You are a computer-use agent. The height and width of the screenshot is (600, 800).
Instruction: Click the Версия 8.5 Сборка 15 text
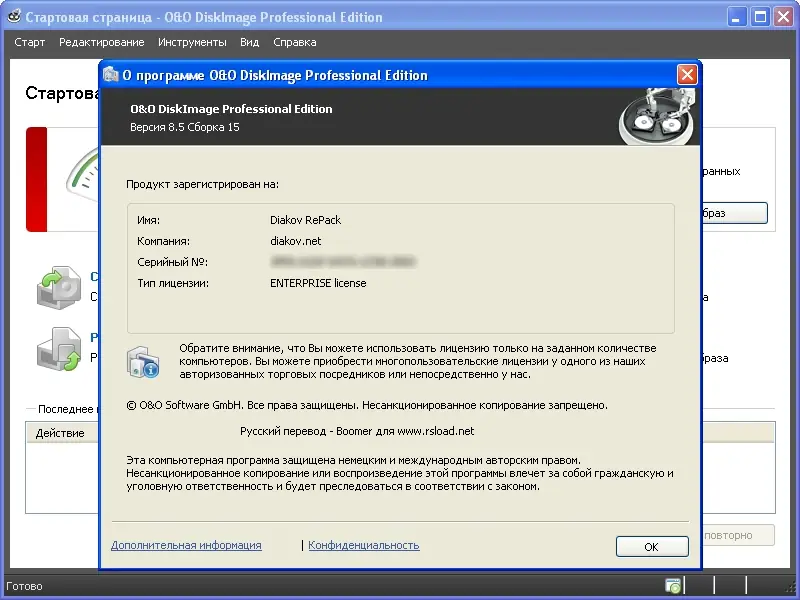point(185,127)
